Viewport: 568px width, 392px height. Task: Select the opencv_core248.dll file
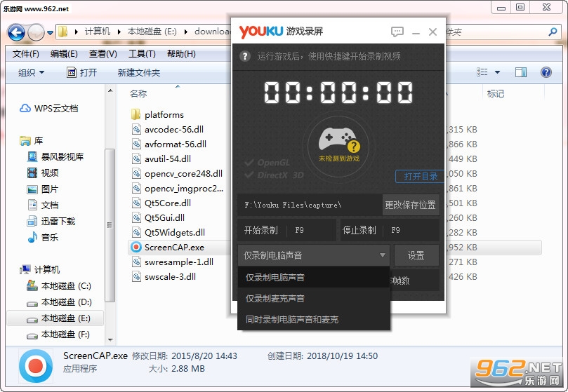click(x=177, y=174)
